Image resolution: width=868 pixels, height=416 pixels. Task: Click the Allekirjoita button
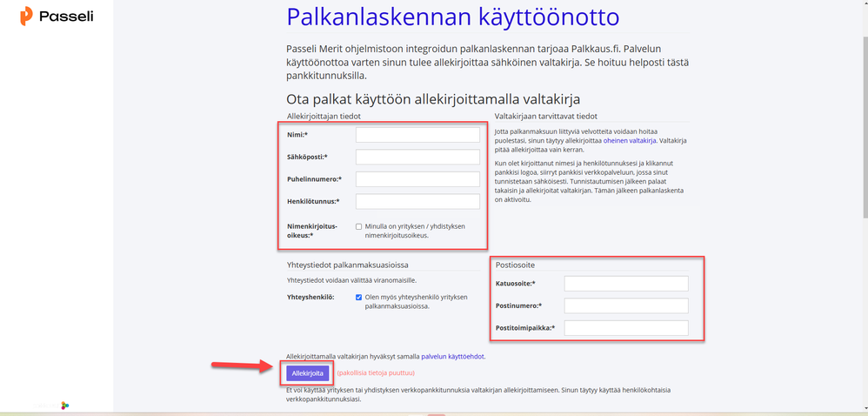tap(307, 373)
